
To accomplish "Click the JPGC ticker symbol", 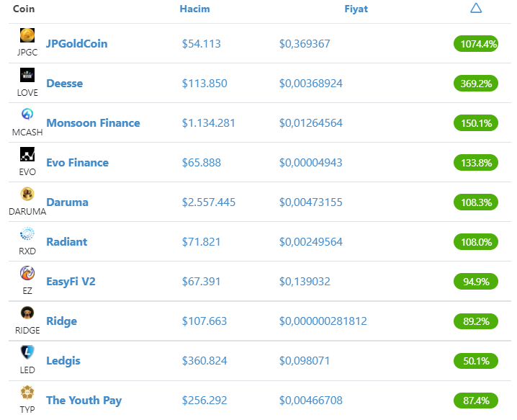I will point(27,53).
